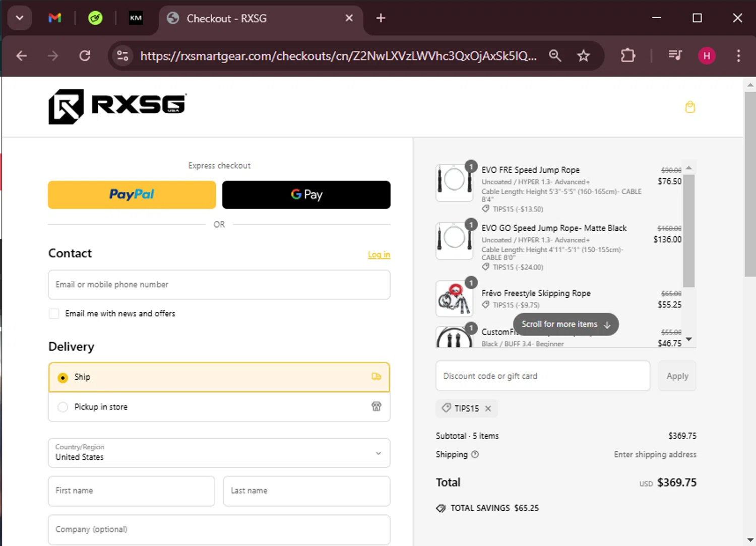
Task: Open the Country/Region dropdown
Action: [219, 453]
